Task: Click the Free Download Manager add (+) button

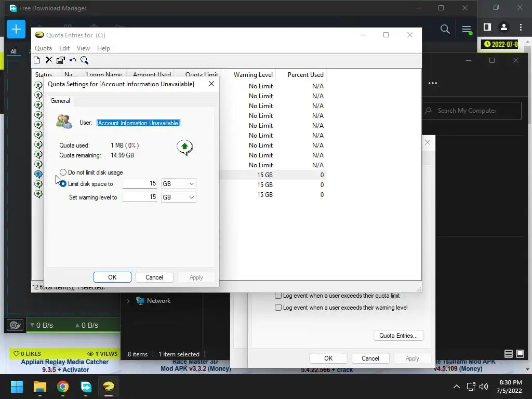Action: pyautogui.click(x=16, y=29)
